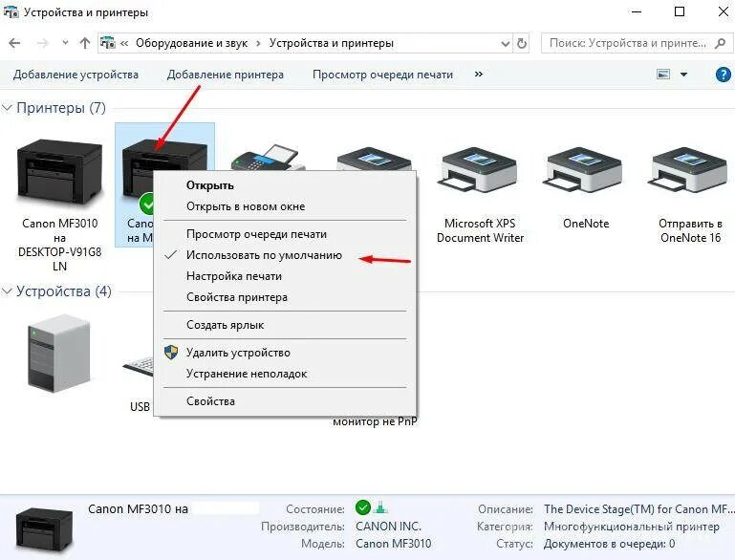Open the view options dropdown arrow
Viewport: 735px width, 560px height.
pyautogui.click(x=684, y=74)
